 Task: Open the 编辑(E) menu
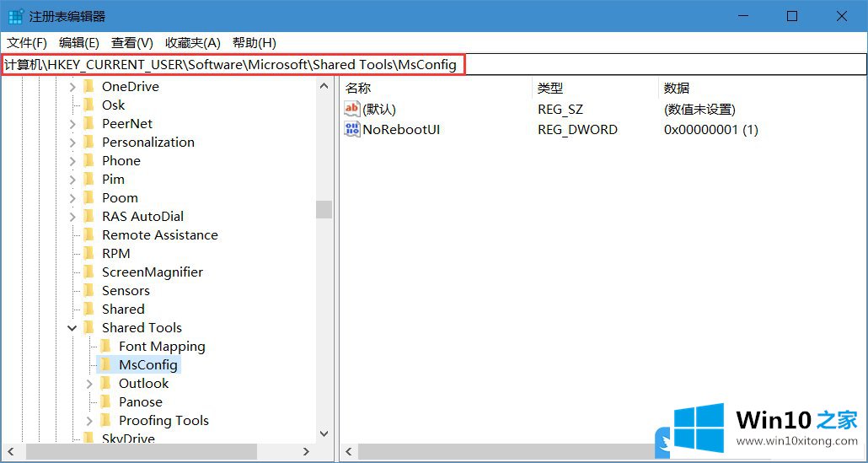[79, 43]
